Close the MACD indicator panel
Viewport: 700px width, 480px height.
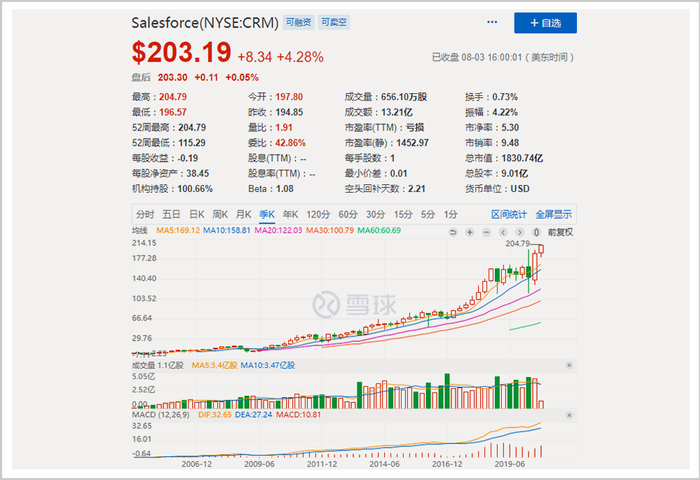[x=569, y=415]
